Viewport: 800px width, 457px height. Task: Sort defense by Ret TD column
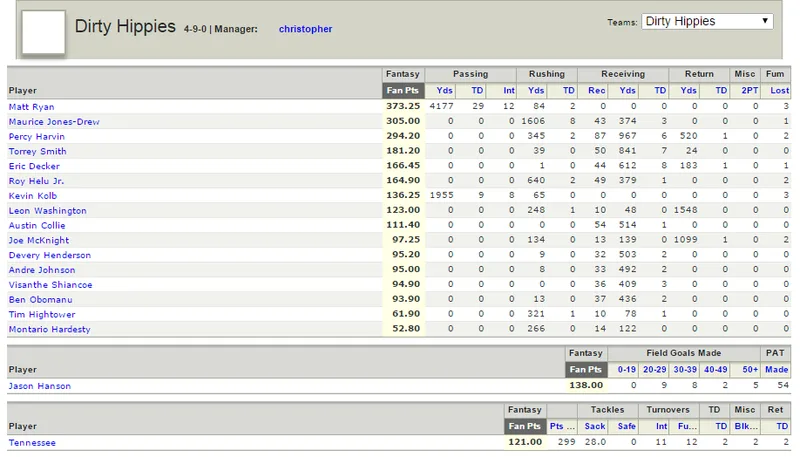tap(782, 426)
